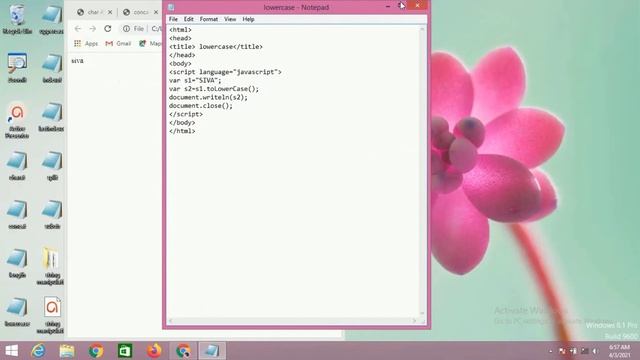The height and width of the screenshot is (360, 640).
Task: Open the View menu in Notepad
Action: [230, 19]
